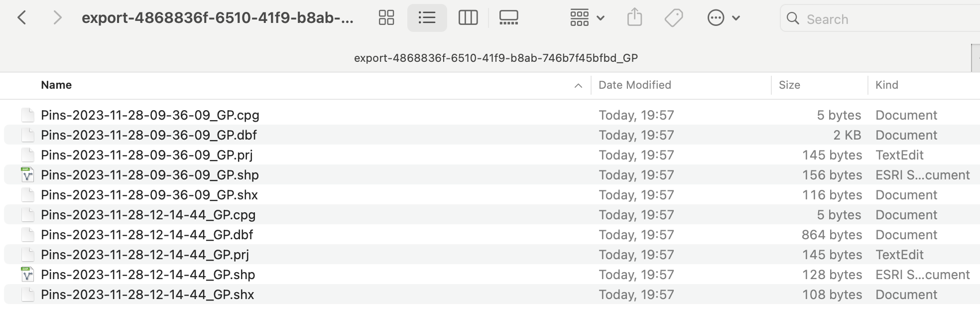Toggle sort order using the caret arrow
The width and height of the screenshot is (980, 316).
578,86
